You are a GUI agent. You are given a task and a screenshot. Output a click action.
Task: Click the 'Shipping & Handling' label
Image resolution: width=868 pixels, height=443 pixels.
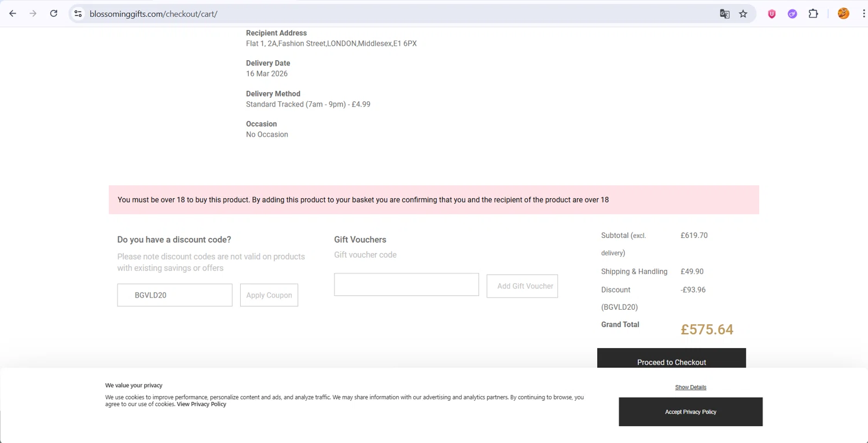coord(634,272)
